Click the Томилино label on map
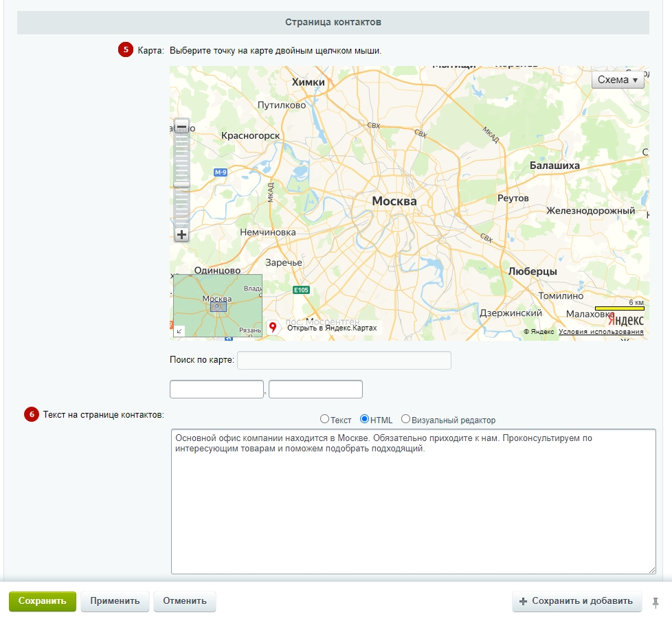The width and height of the screenshot is (672, 619). coord(561,296)
